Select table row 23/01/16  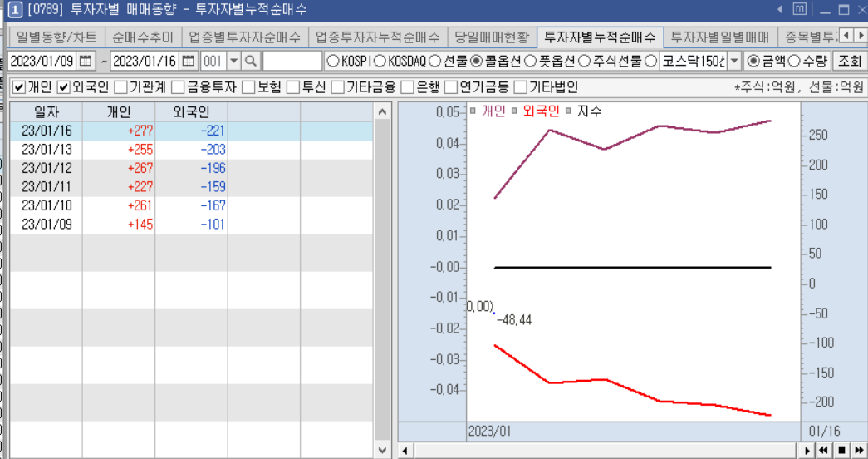[x=192, y=131]
